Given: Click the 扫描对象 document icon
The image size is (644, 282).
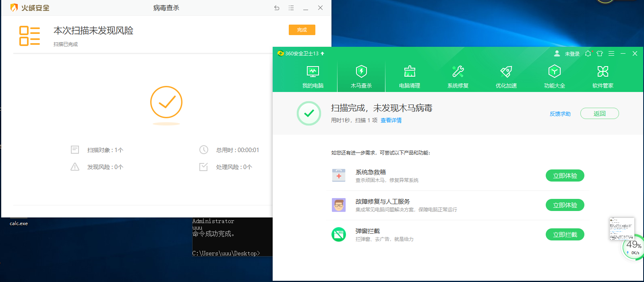Looking at the screenshot, I should click(75, 150).
